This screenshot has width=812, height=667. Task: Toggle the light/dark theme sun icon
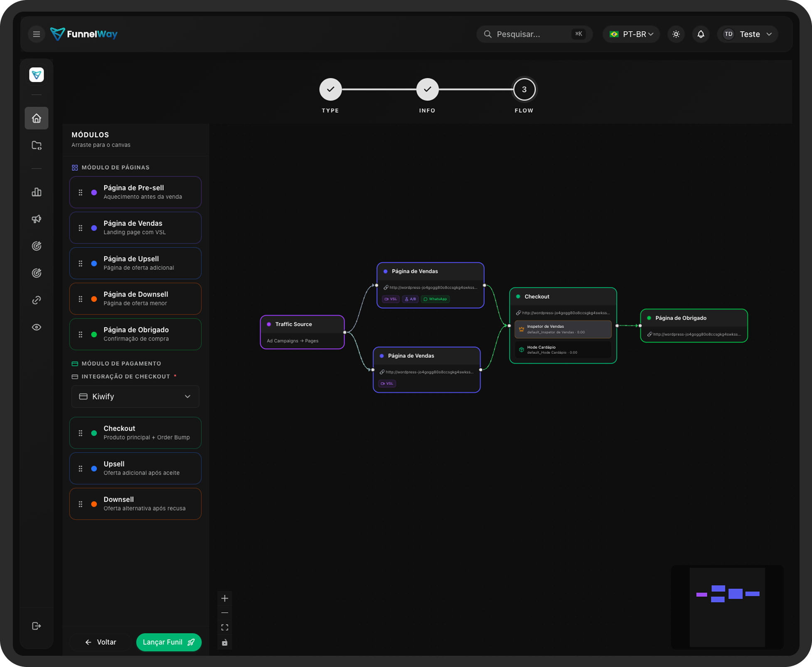click(676, 34)
